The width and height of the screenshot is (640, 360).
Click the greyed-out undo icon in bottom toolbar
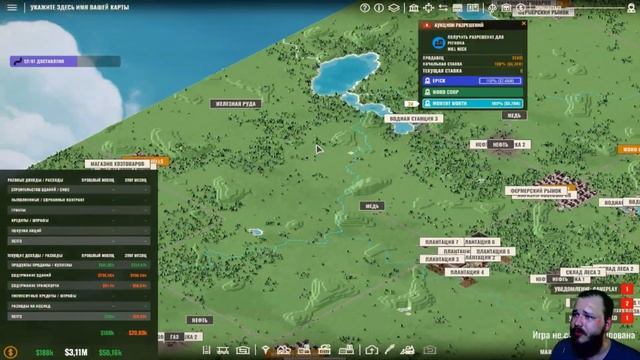tap(429, 350)
